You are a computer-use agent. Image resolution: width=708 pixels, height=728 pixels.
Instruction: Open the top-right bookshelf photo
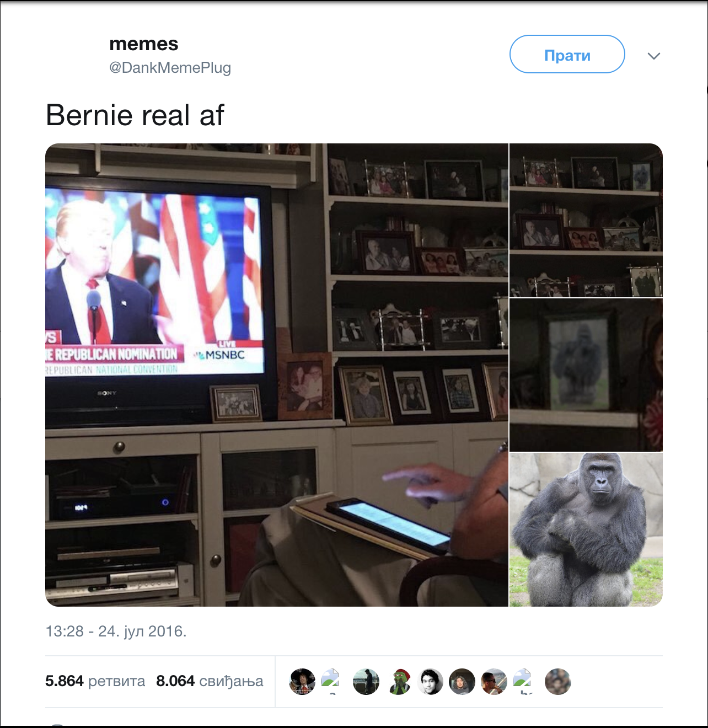point(586,220)
